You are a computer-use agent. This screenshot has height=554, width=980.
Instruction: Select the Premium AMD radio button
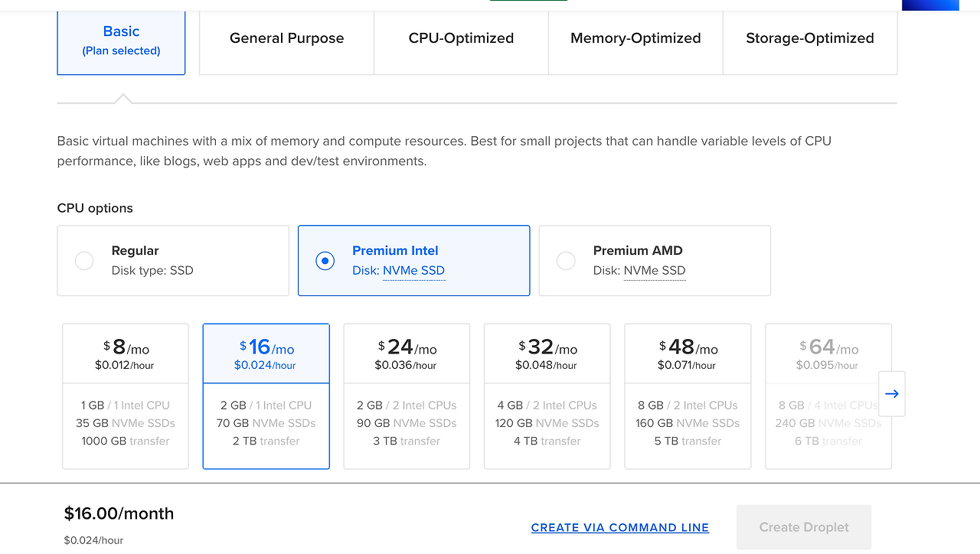point(566,261)
